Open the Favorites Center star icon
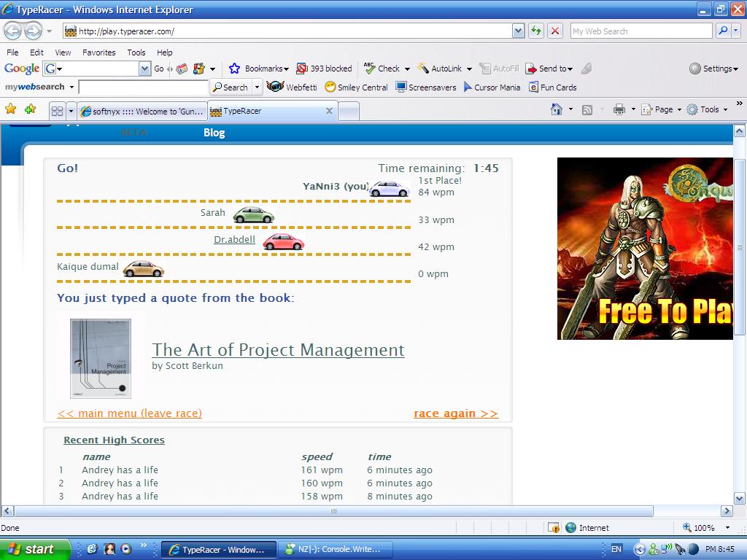The height and width of the screenshot is (560, 747). click(x=10, y=109)
